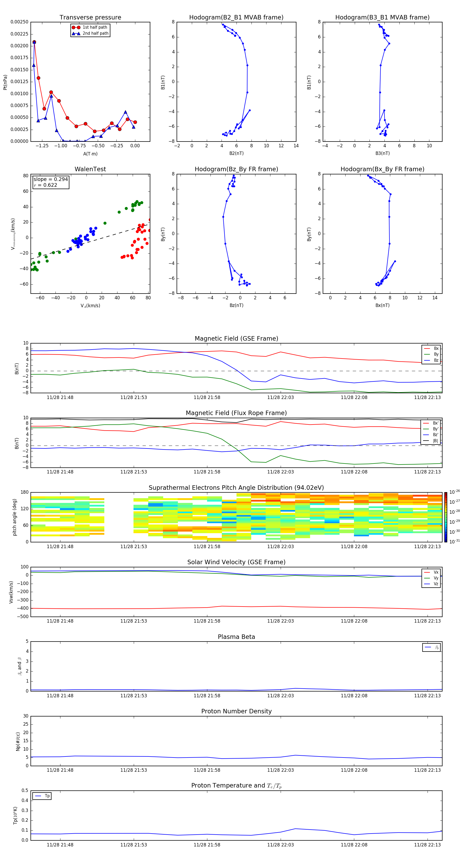This screenshot has height=868, width=473.
Task: Click the Tp legend in Proton Temperature
Action: tap(42, 796)
